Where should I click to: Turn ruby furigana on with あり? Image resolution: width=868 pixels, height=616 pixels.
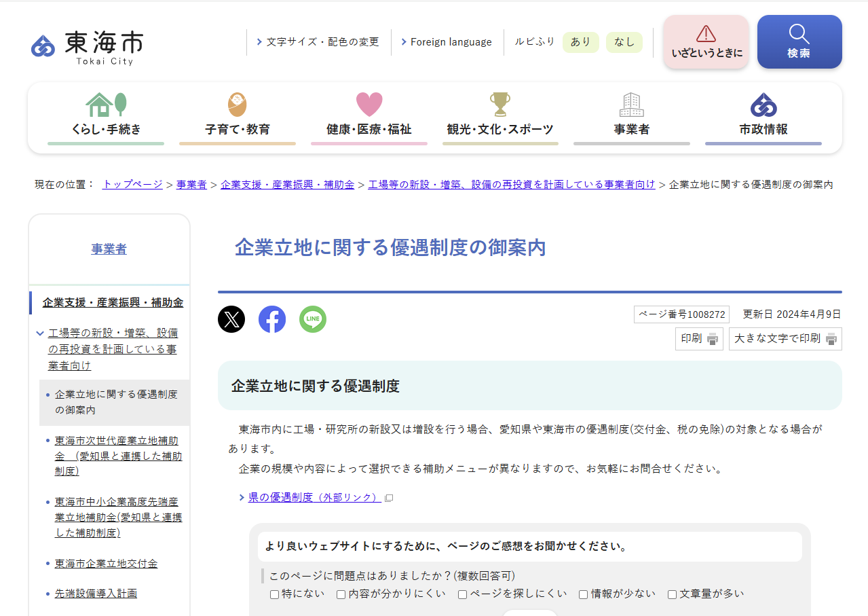[x=581, y=42]
